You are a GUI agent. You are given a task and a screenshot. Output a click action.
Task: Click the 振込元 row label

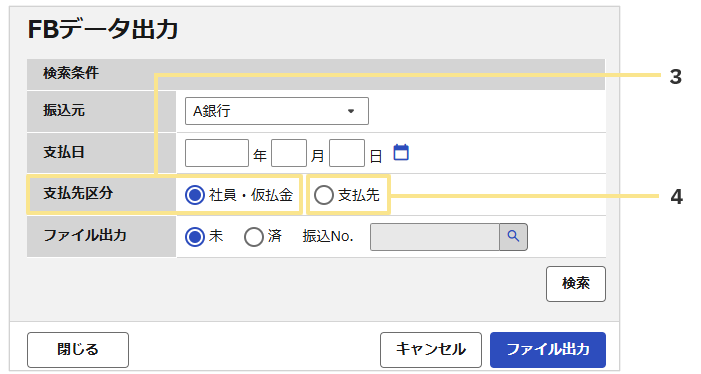(64, 110)
